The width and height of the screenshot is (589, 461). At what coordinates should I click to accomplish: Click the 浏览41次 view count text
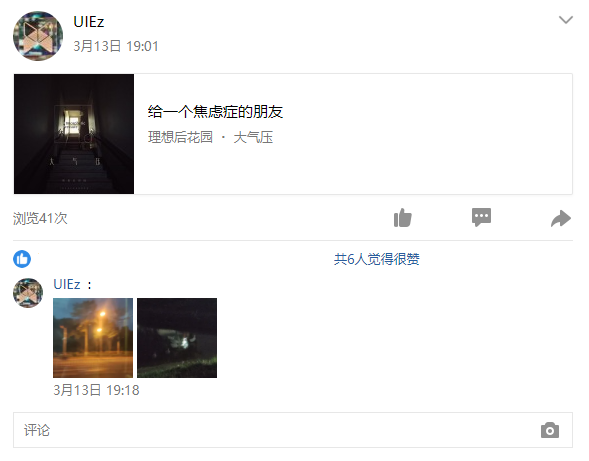40,218
